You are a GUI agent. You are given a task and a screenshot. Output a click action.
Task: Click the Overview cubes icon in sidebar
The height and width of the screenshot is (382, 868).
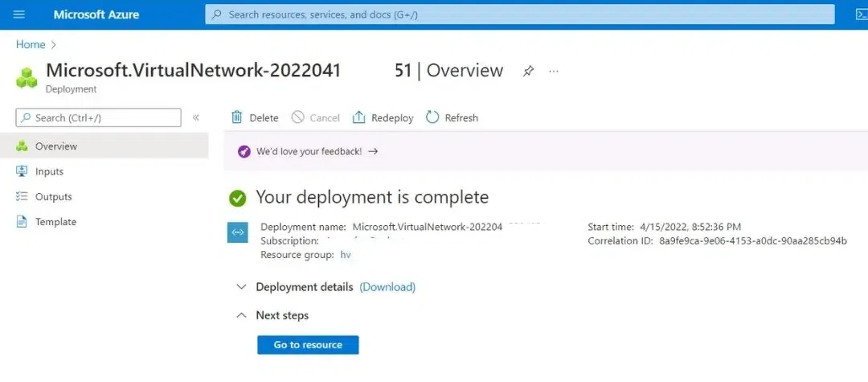[22, 146]
